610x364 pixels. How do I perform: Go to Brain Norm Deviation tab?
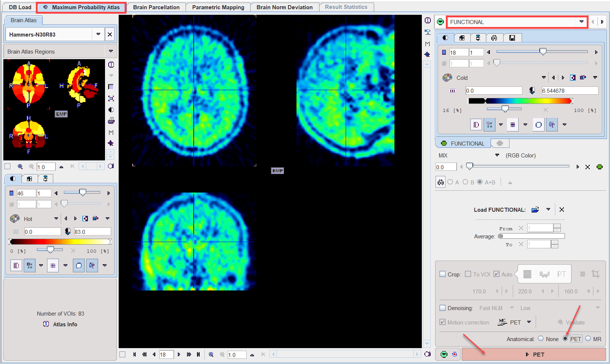[285, 7]
